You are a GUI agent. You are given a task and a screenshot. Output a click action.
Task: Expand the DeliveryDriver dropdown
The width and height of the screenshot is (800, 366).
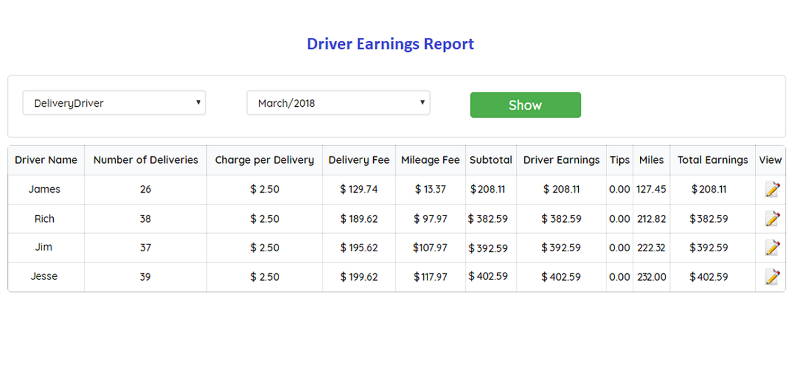[x=114, y=103]
